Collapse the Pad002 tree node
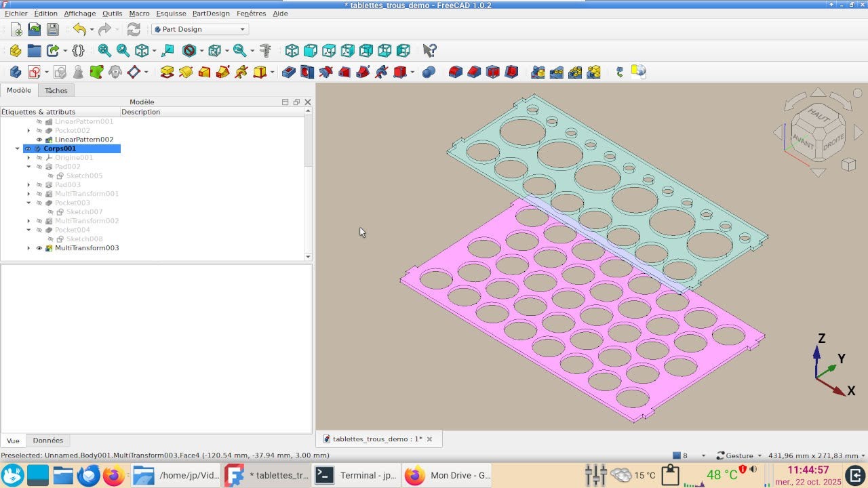This screenshot has width=868, height=488. (28, 167)
